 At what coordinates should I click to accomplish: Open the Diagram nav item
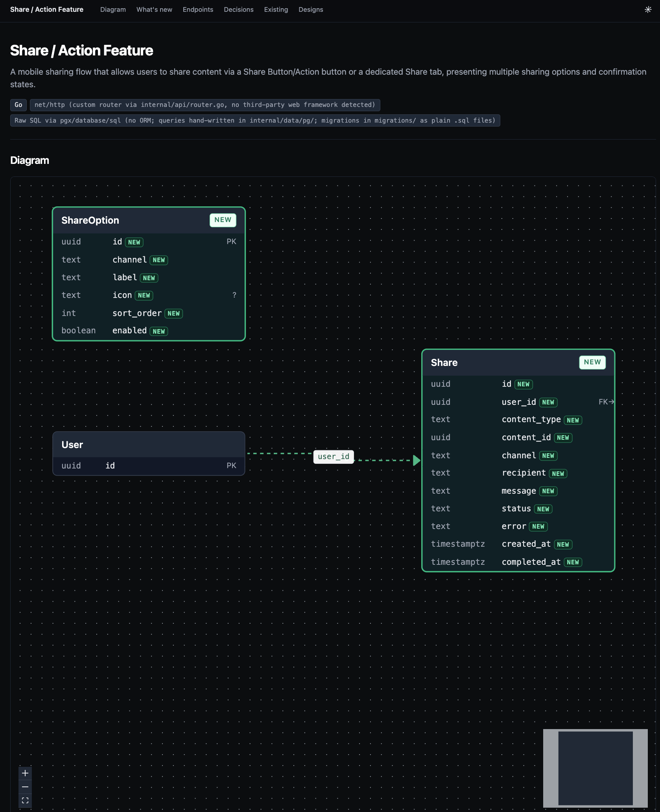[113, 9]
